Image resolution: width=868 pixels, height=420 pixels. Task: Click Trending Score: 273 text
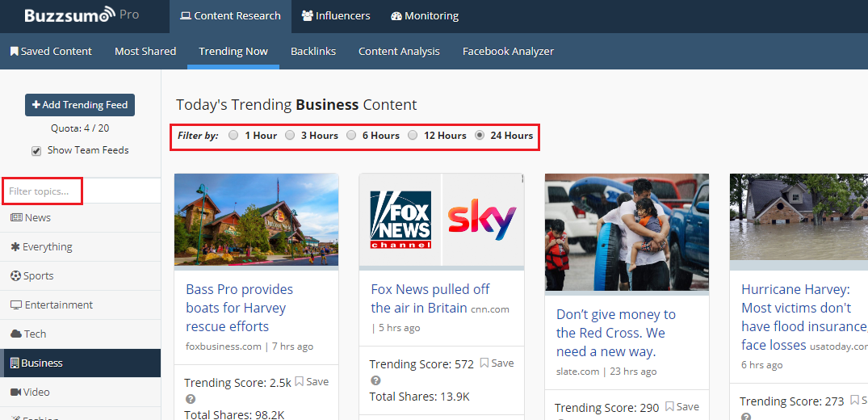791,401
